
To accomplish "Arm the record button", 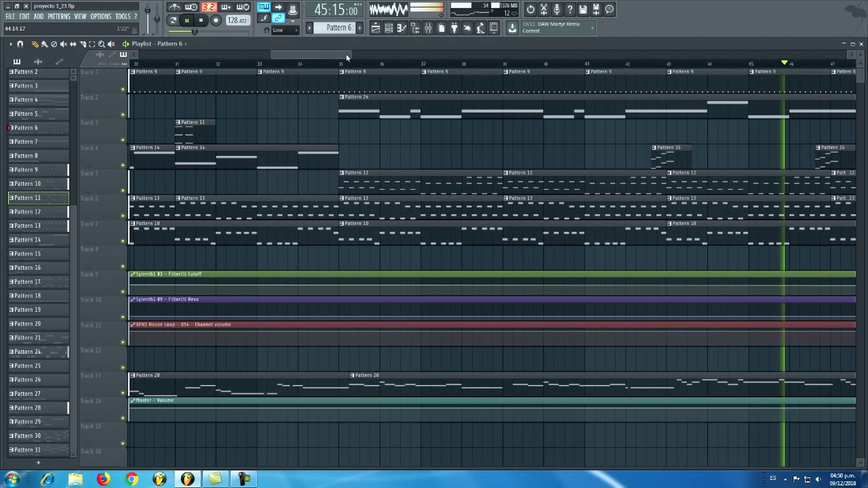I will (x=216, y=20).
